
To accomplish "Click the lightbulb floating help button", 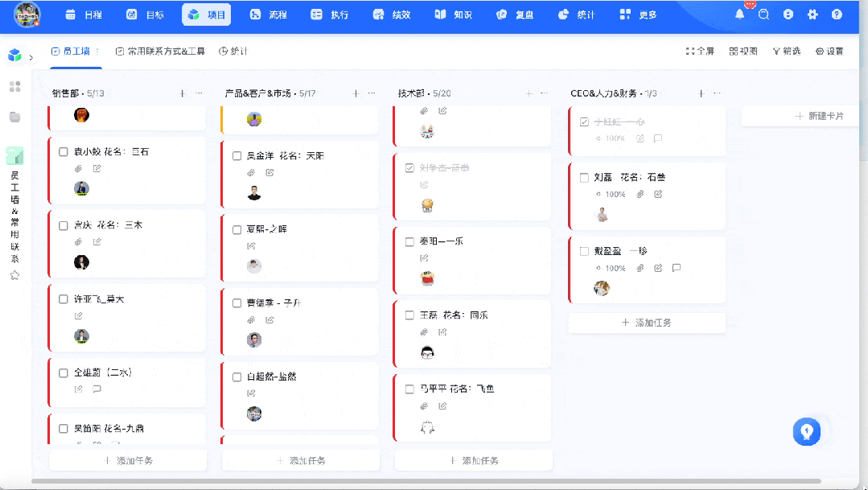I will pos(807,431).
